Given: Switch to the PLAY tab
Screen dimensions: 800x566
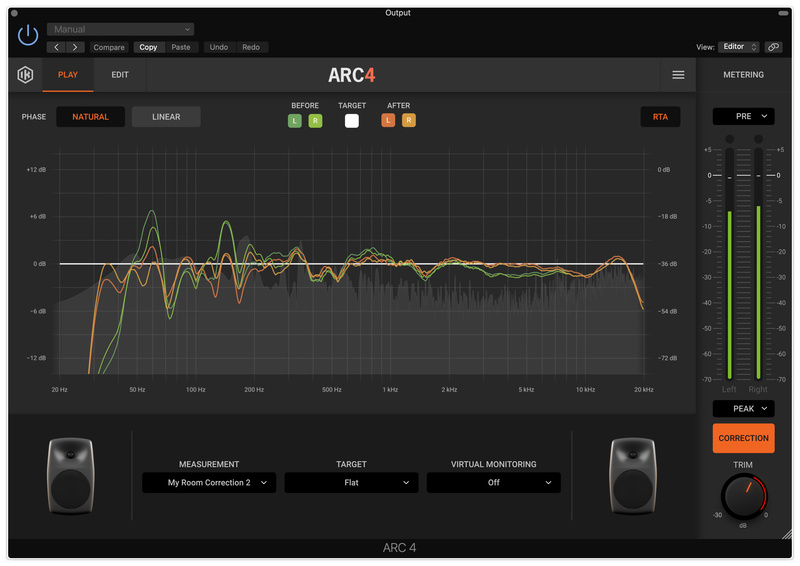Looking at the screenshot, I should click(68, 75).
